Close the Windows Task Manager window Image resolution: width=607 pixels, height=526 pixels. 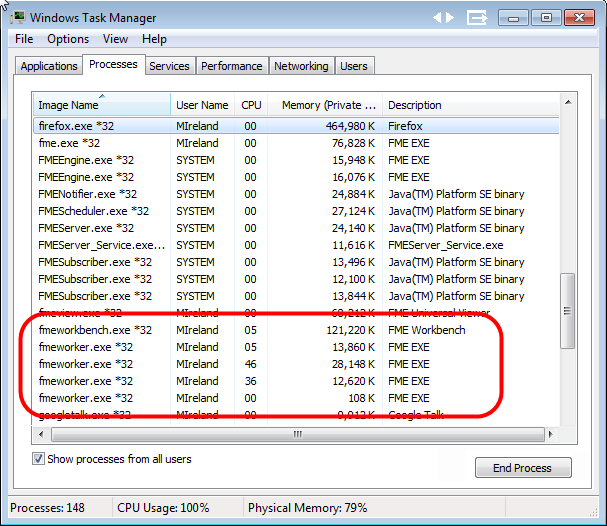click(x=579, y=18)
